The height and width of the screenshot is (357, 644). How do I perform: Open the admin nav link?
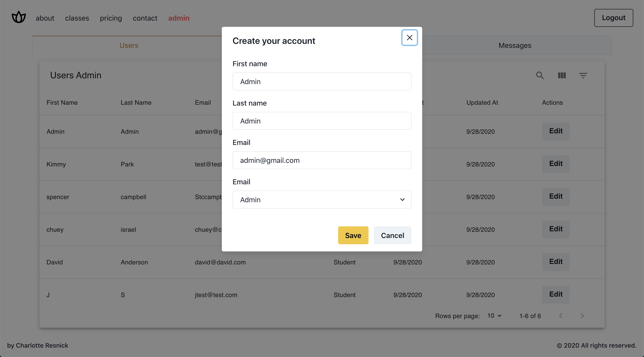point(179,18)
